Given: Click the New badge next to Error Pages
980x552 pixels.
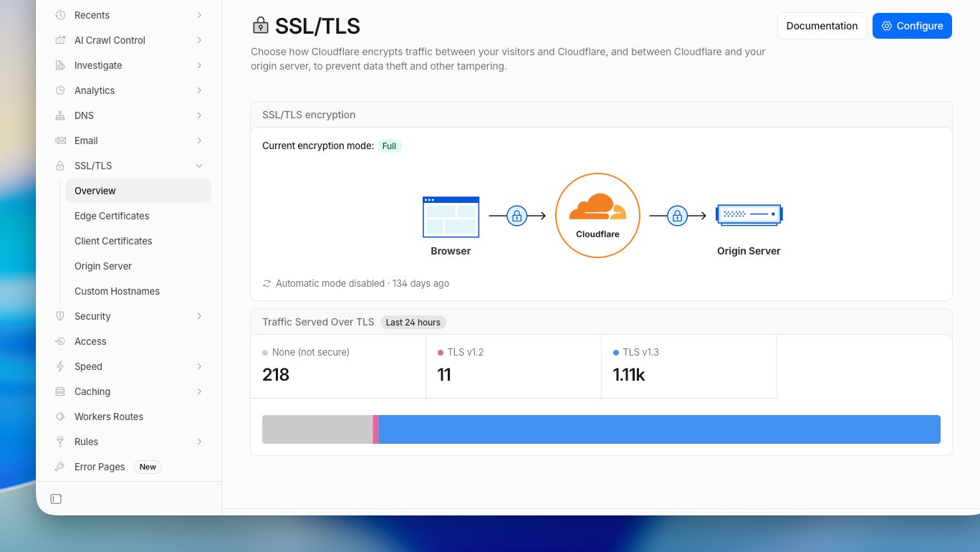Looking at the screenshot, I should (x=148, y=467).
